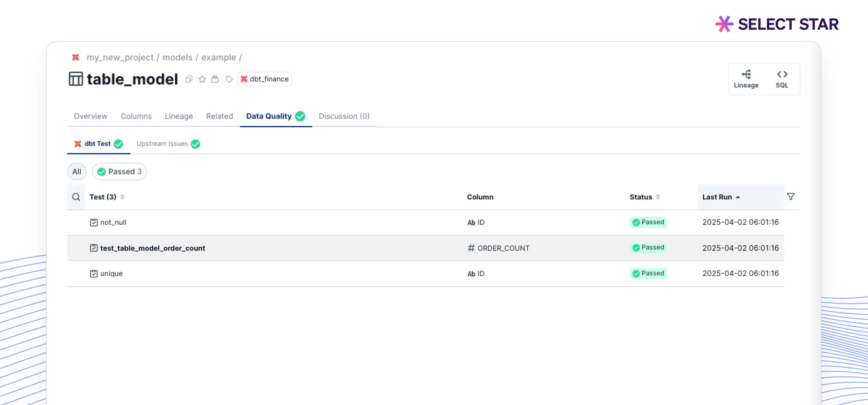Open the SQL code view icon
The width and height of the screenshot is (868, 405).
tap(782, 79)
